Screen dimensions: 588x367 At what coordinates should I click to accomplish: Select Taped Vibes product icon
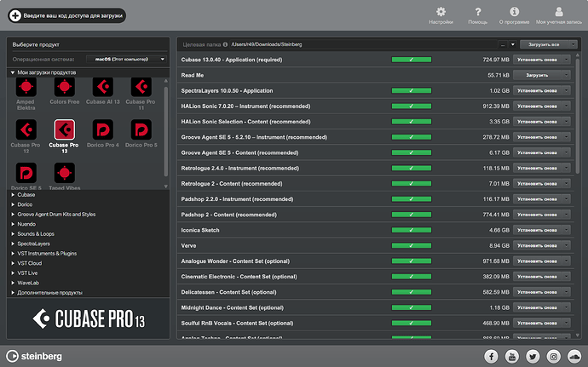(x=65, y=173)
